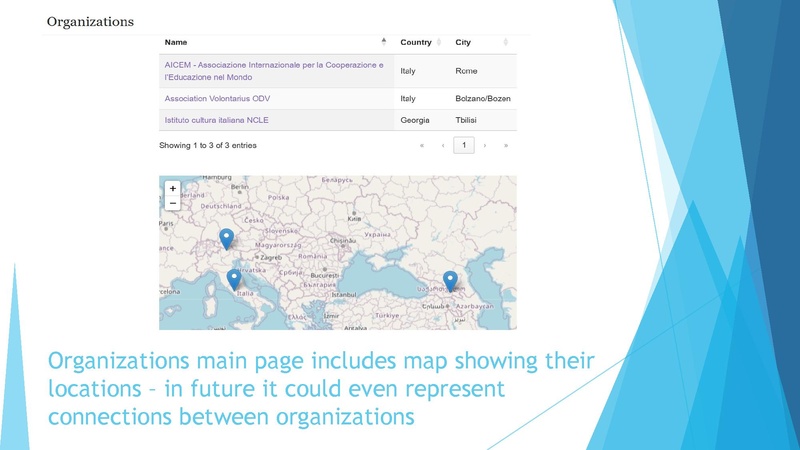The width and height of the screenshot is (800, 450).
Task: Zoom out the map with minus button
Action: pos(173,203)
